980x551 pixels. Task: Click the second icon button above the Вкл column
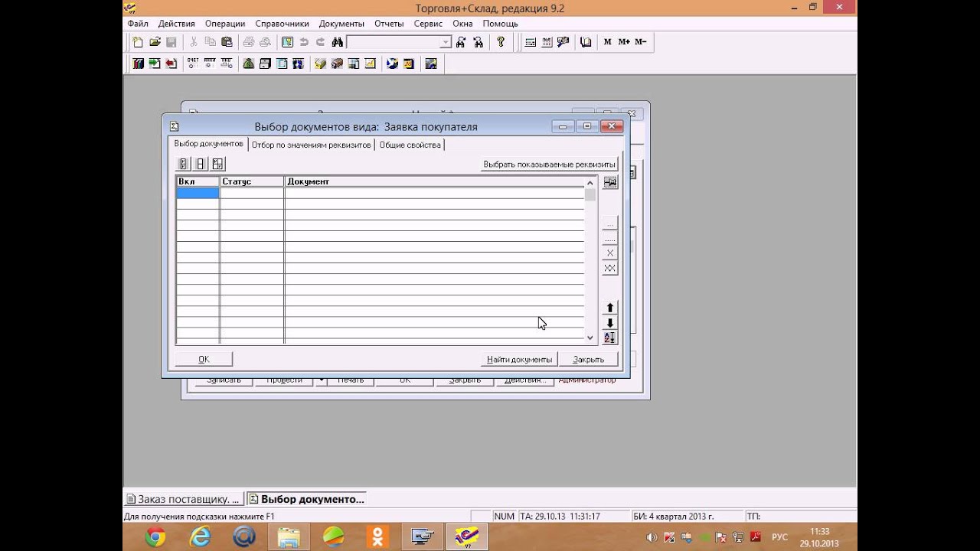200,164
